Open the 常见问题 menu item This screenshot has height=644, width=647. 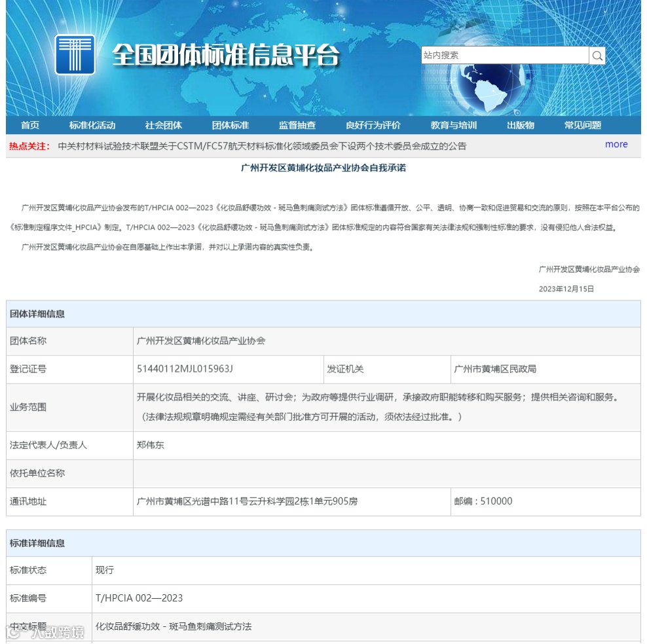pyautogui.click(x=583, y=126)
